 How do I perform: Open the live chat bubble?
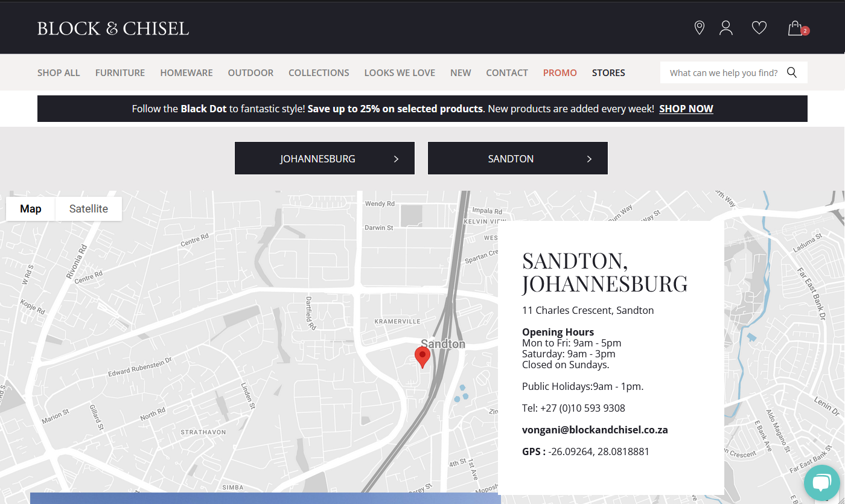pos(821,482)
